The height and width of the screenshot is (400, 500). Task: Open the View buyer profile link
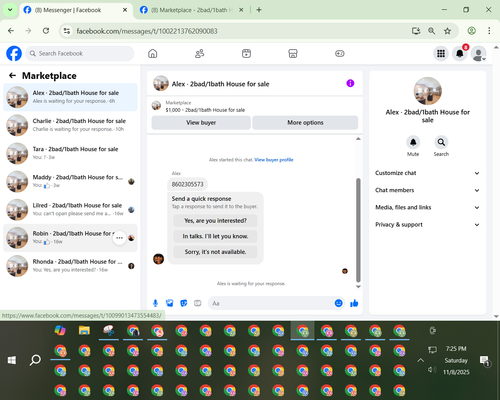tap(274, 160)
